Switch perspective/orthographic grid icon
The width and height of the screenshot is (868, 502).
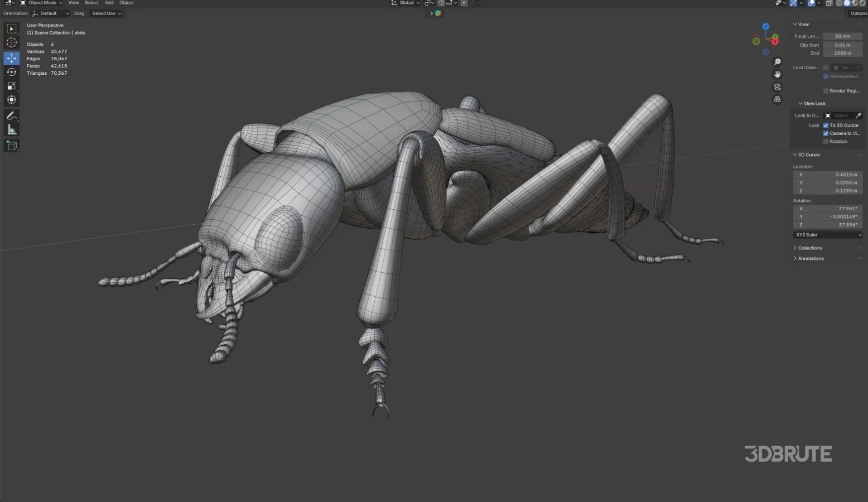pos(777,99)
